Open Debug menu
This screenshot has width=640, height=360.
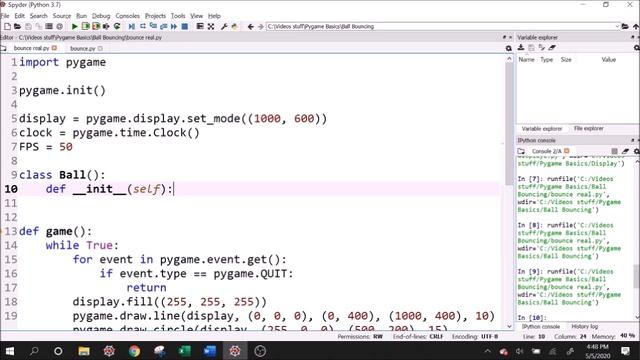[101, 16]
